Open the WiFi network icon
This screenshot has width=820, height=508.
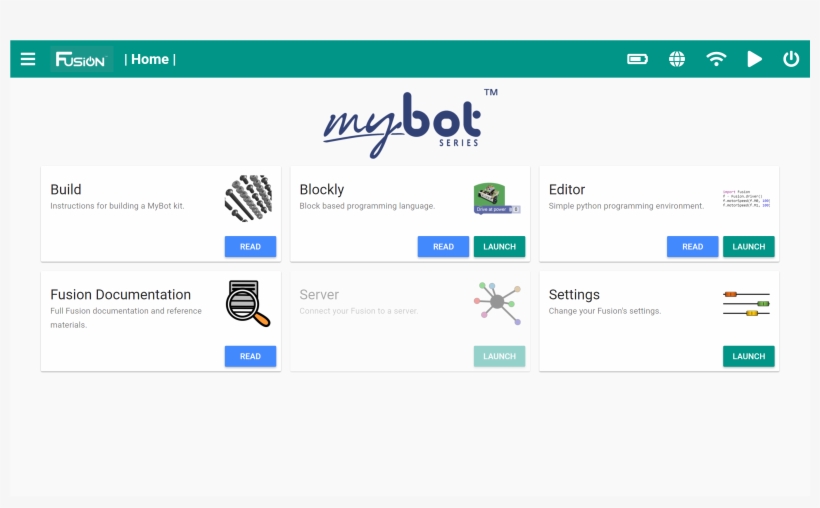tap(716, 59)
